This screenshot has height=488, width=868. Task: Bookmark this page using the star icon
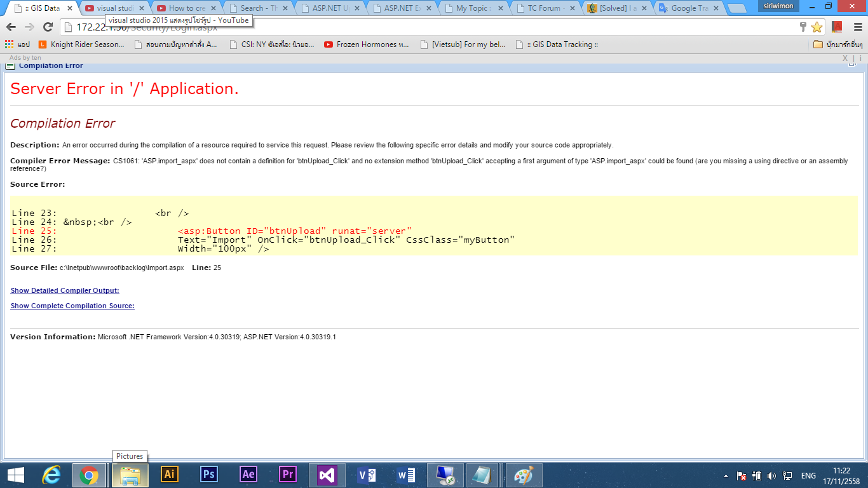click(817, 27)
